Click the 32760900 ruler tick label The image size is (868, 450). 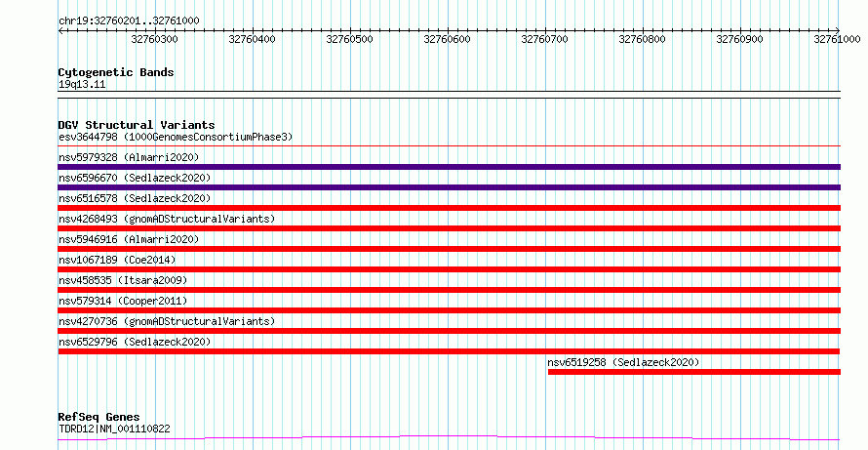[739, 39]
